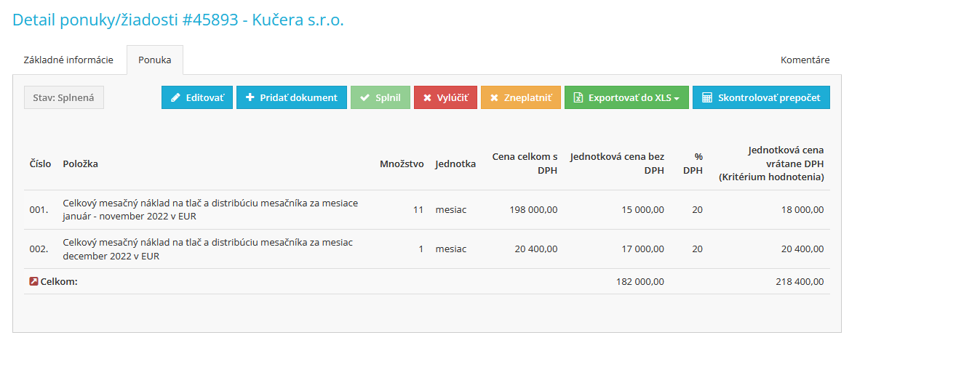Click the red arrow icon beside Celkom
The image size is (980, 367).
(33, 281)
